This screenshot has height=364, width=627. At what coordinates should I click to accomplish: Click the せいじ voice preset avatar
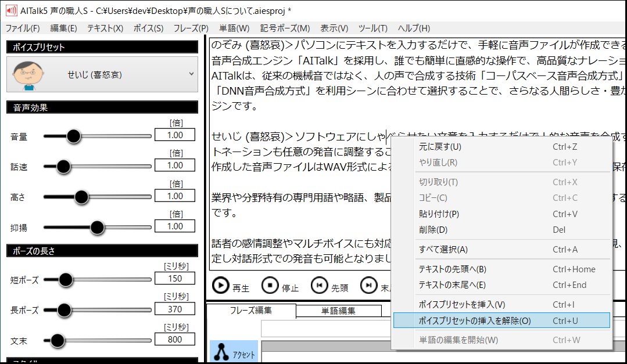(x=27, y=75)
